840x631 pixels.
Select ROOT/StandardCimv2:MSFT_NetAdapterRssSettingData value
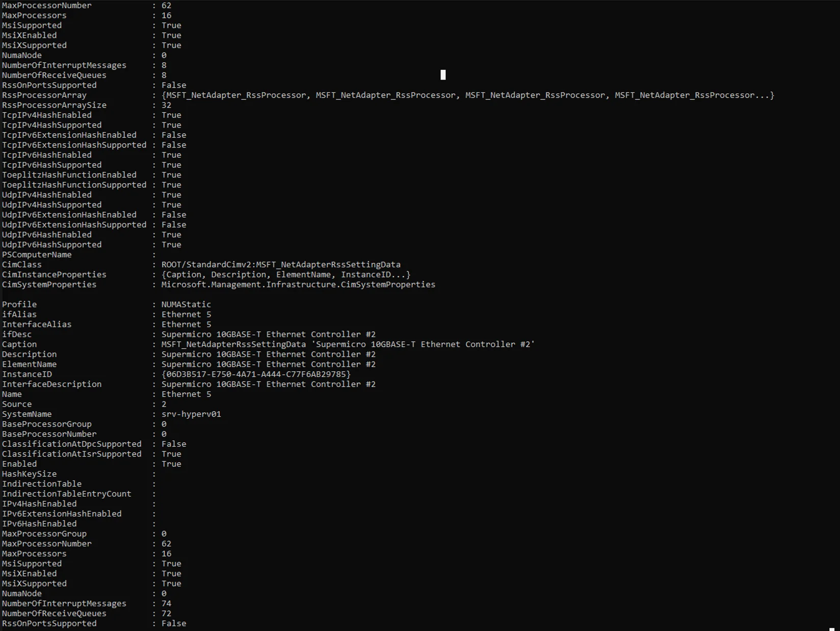(281, 264)
